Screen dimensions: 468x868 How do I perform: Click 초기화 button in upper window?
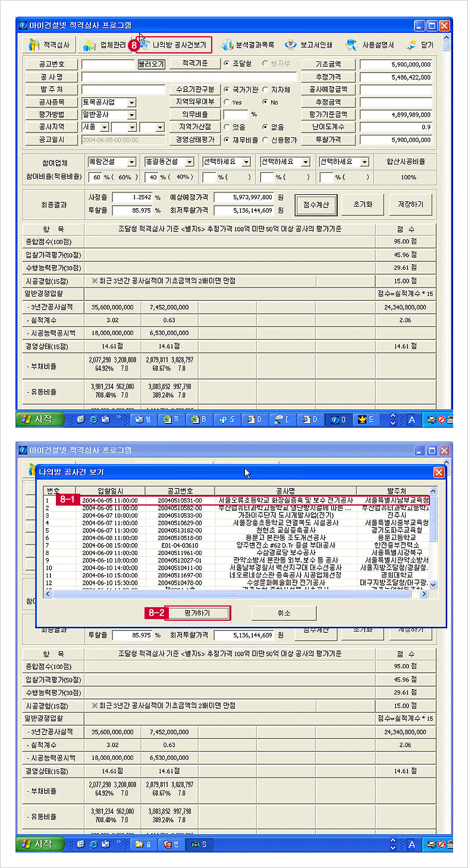pyautogui.click(x=362, y=204)
